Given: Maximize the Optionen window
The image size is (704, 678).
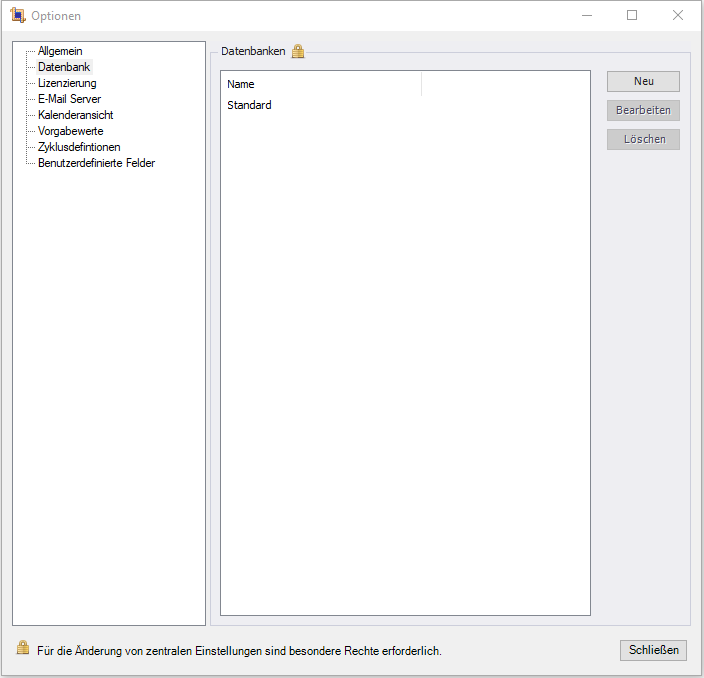Looking at the screenshot, I should coord(632,15).
